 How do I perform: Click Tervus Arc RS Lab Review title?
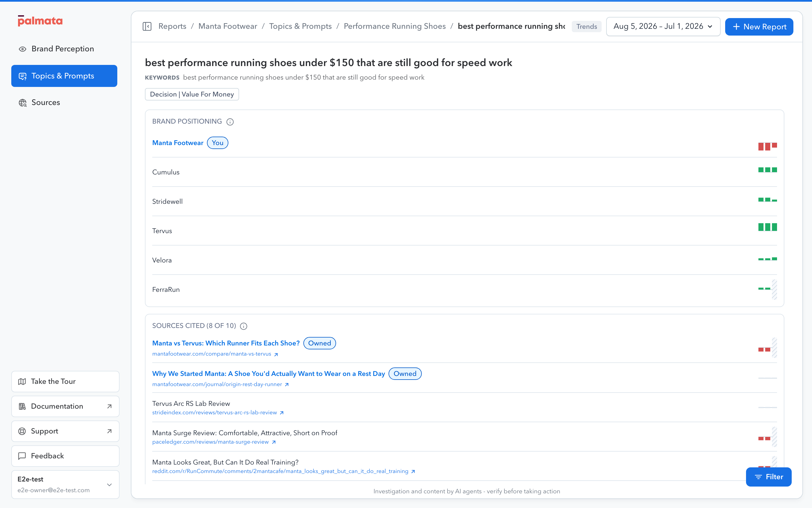coord(191,404)
